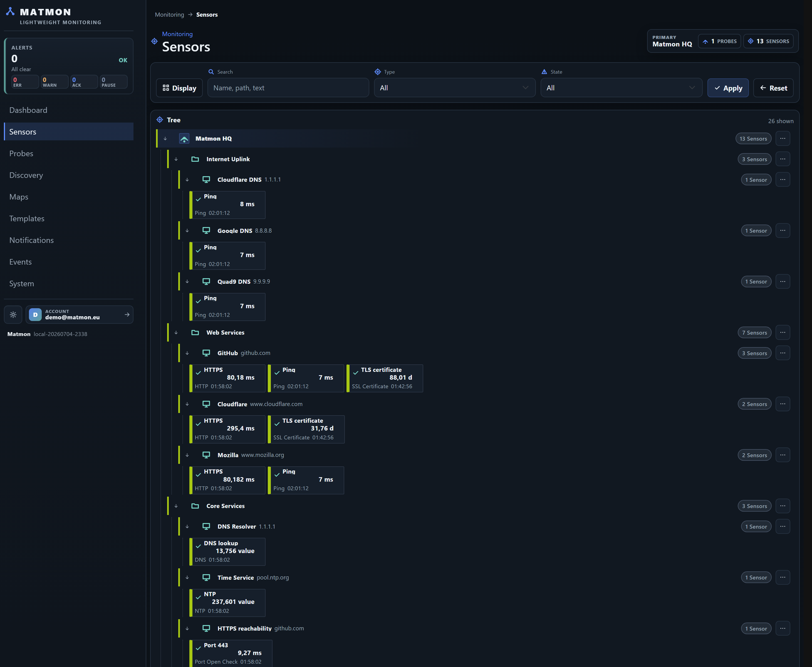The image size is (812, 667).
Task: Click the 7 Sensors badge for Web Services
Action: tap(754, 333)
